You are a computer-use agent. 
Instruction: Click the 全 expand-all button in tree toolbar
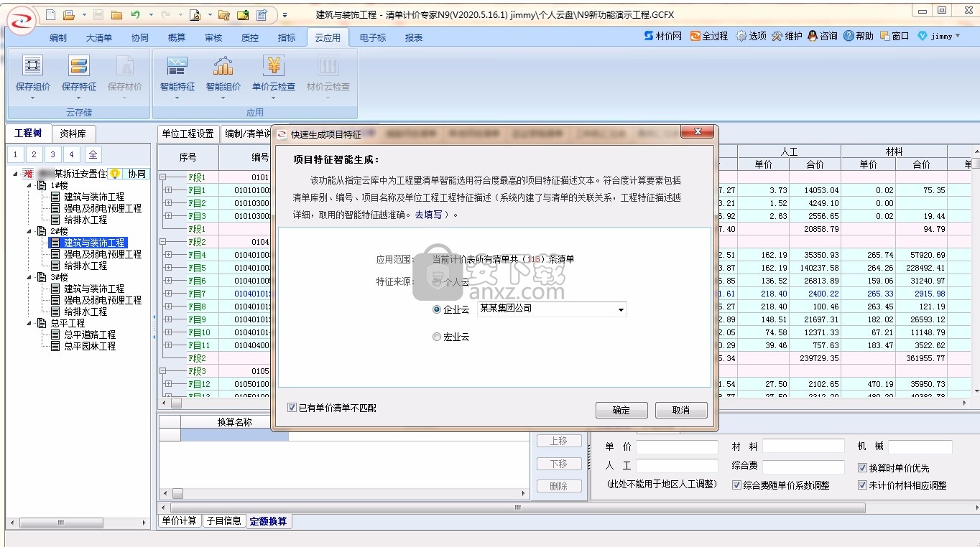tap(93, 154)
